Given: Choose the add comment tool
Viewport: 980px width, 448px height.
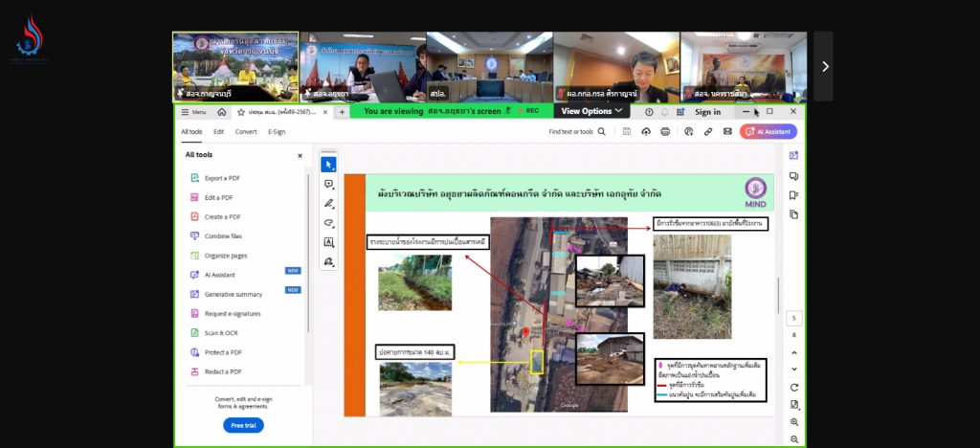Looking at the screenshot, I should point(328,184).
